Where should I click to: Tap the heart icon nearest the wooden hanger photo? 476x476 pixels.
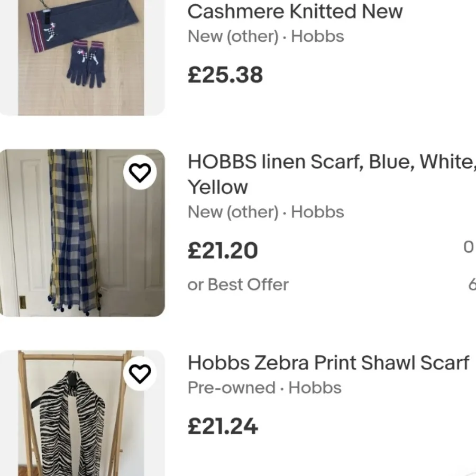coord(140,373)
